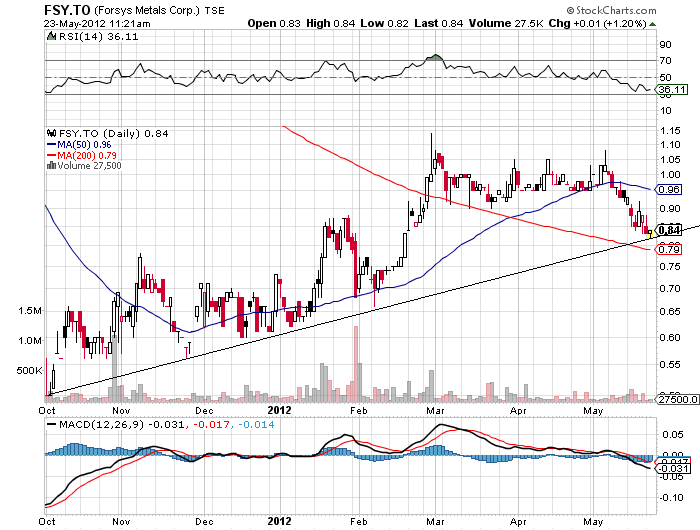Click the May label under MACD panel
Viewport: 700px width, 530px height.
[x=593, y=522]
